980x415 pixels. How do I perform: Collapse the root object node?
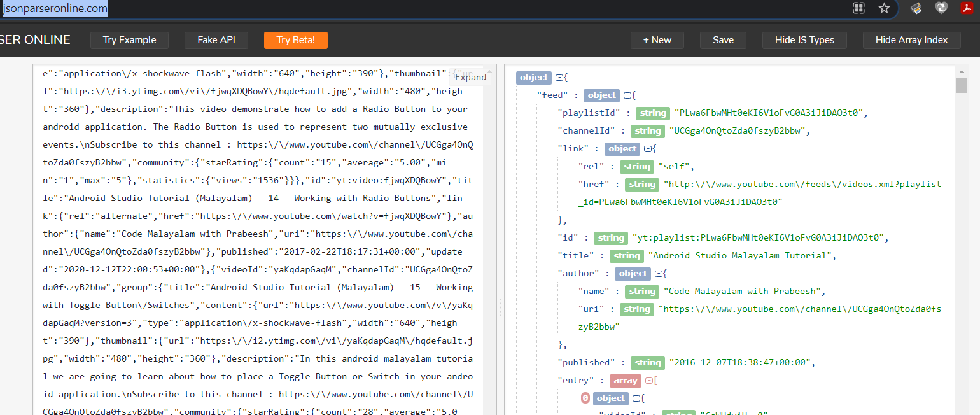tap(559, 78)
